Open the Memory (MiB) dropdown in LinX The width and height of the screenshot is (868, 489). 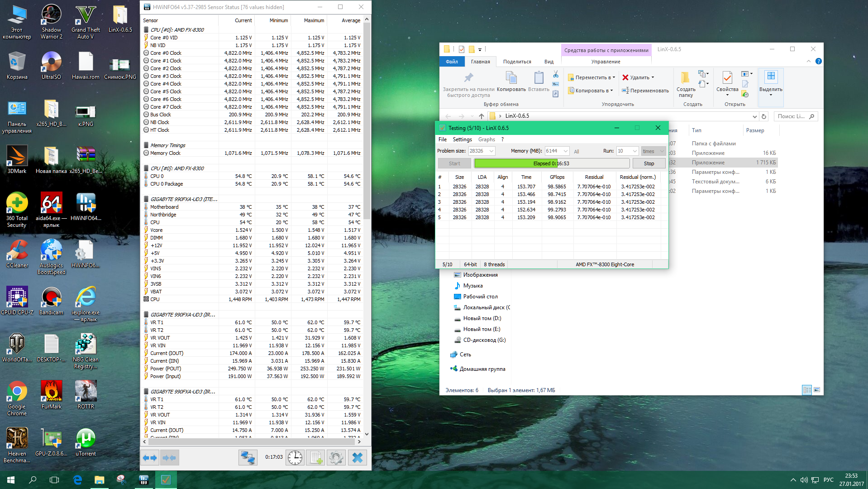point(566,151)
